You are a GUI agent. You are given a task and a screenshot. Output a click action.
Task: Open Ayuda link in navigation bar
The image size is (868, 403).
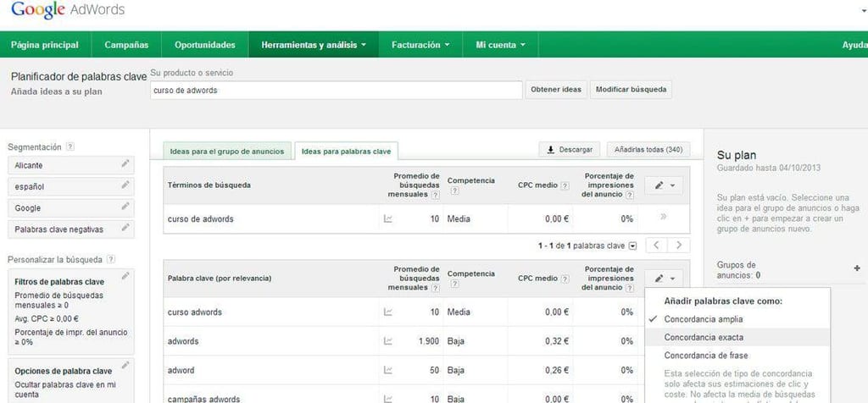tap(854, 45)
